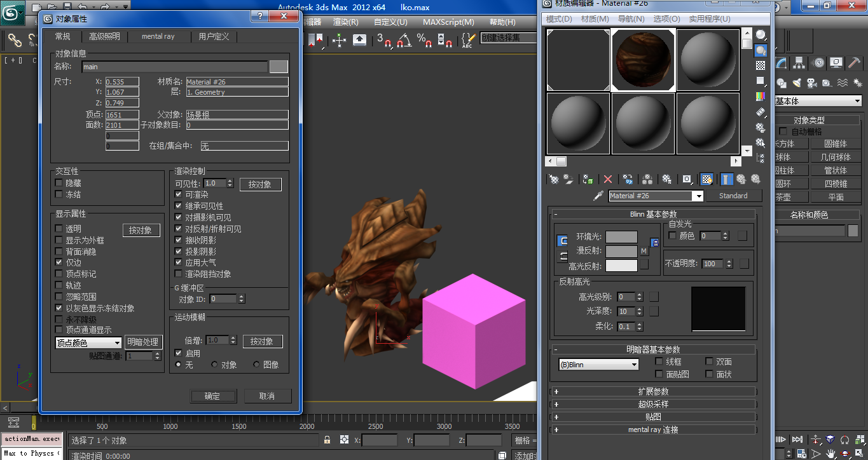Toggle the 投影阴影 checkbox

point(179,252)
